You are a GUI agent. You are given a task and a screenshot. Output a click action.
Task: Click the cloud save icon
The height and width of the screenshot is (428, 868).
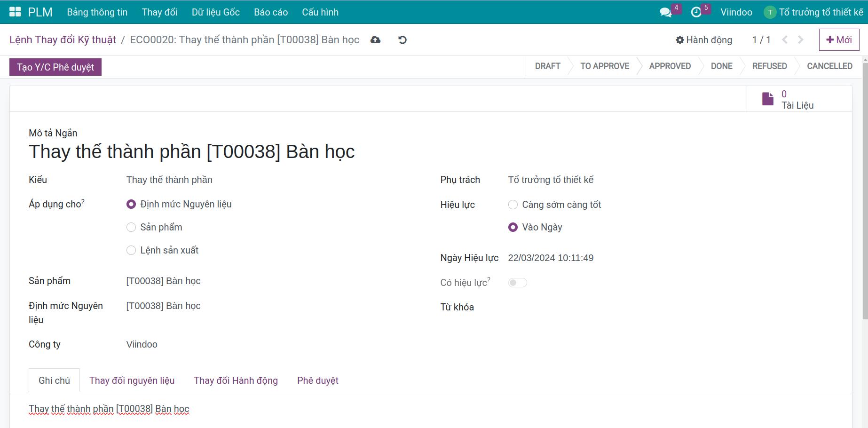[375, 40]
